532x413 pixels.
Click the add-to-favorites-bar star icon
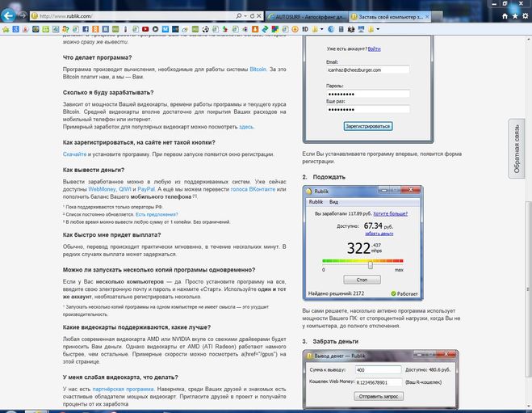[x=6, y=29]
